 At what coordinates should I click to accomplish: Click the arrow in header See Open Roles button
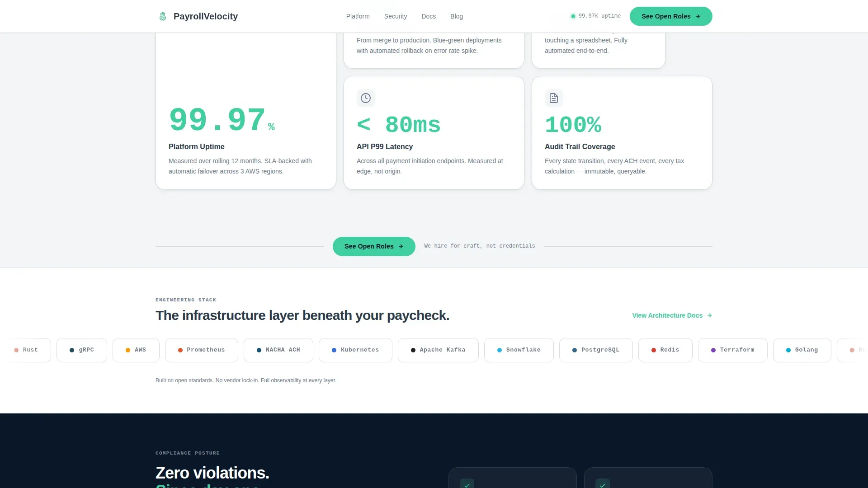698,16
